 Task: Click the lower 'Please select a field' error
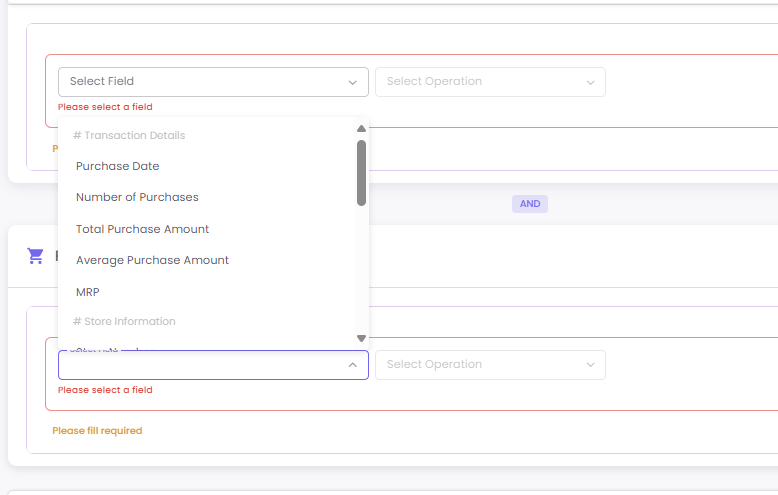(105, 390)
